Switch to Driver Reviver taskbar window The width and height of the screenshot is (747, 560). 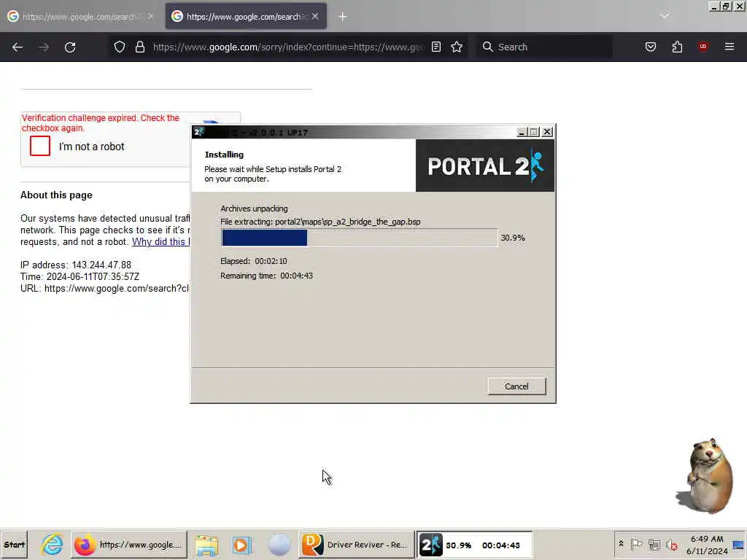(355, 545)
